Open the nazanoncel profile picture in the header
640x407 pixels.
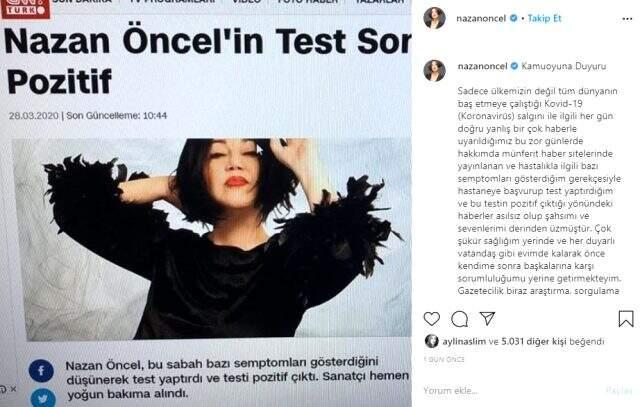coord(434,18)
